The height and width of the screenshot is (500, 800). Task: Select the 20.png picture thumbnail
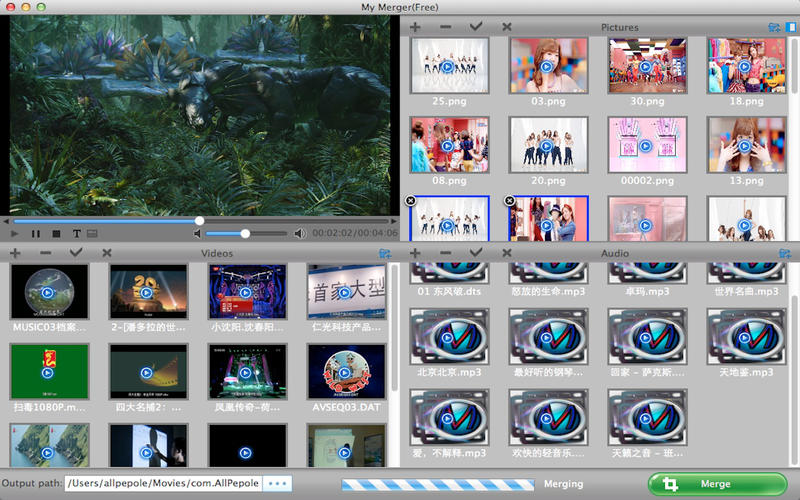548,145
